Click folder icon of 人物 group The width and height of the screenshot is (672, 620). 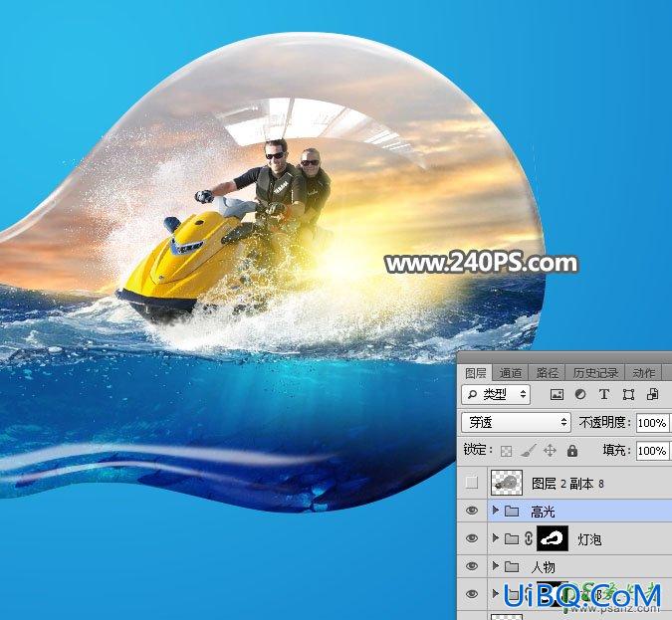tap(512, 567)
